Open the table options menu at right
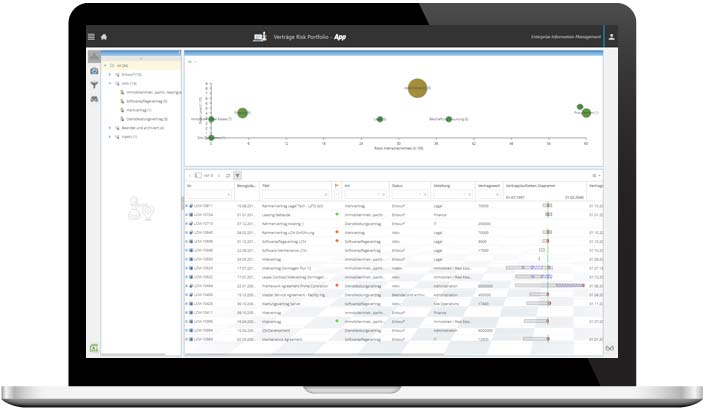 point(595,175)
